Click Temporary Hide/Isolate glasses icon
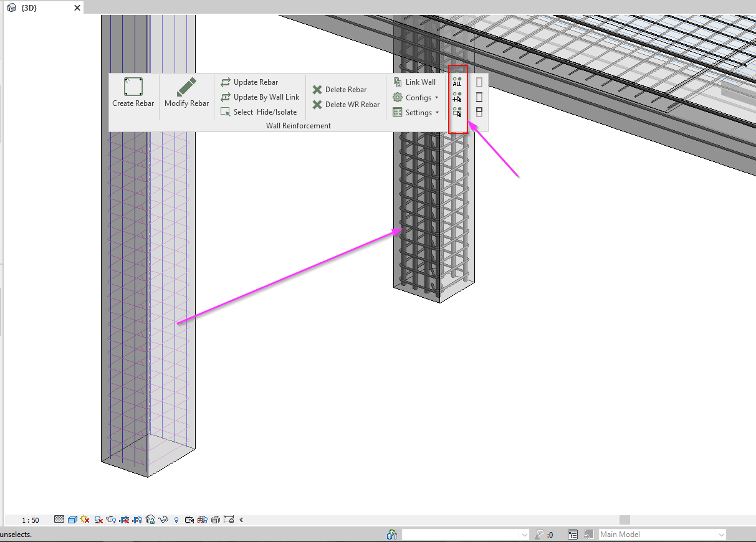The width and height of the screenshot is (756, 542). point(164,520)
